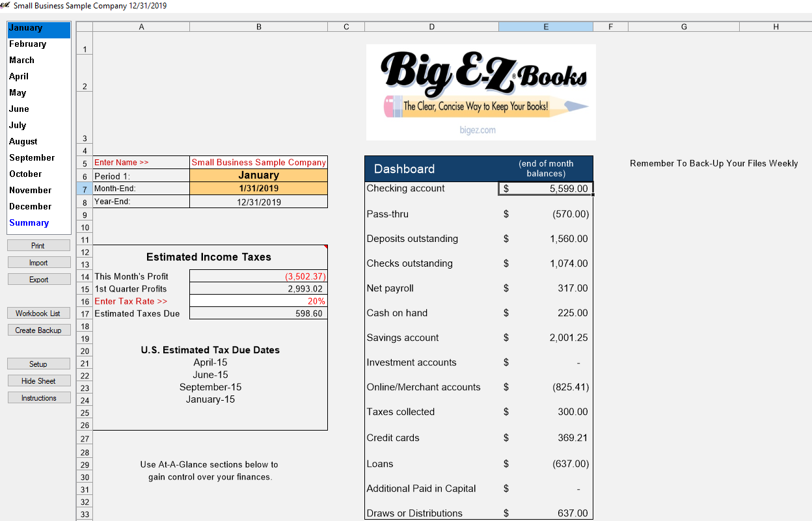
Task: Click the Year-End '12/31/2019' cell
Action: coord(259,202)
